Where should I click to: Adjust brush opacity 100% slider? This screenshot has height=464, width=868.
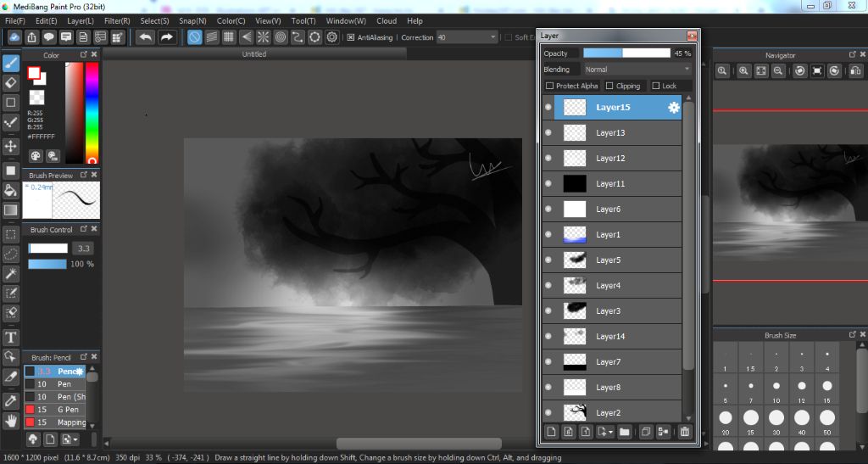click(47, 264)
